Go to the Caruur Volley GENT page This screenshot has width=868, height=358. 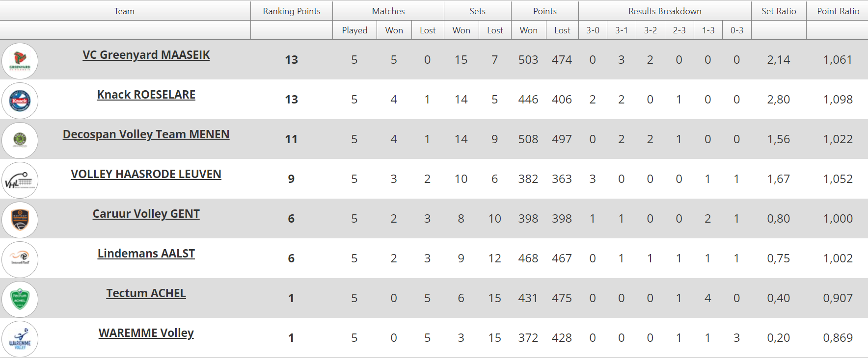(146, 214)
